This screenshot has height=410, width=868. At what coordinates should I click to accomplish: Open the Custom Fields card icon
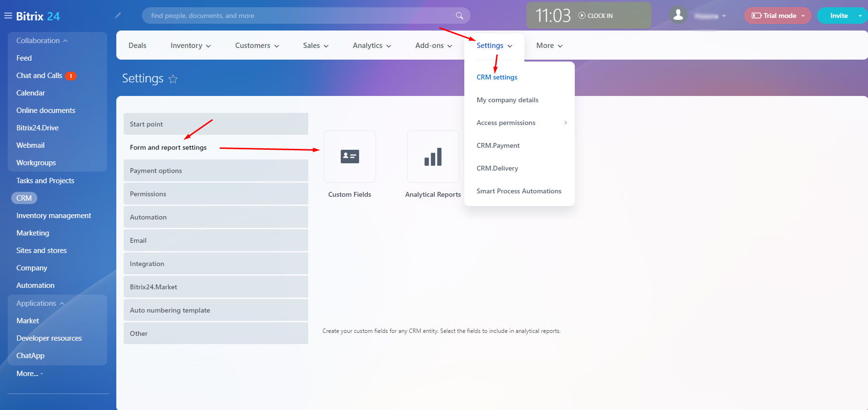click(349, 157)
